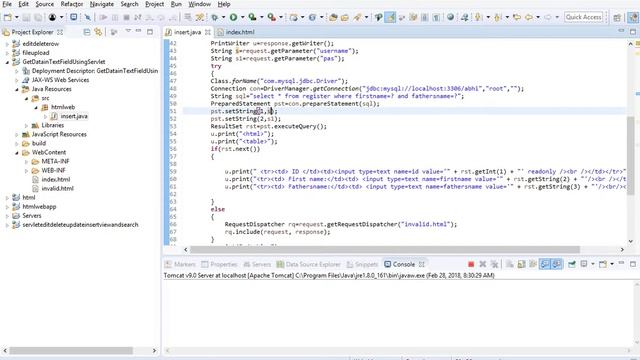Open the New Console View dropdown
The width and height of the screenshot is (640, 360).
pyautogui.click(x=612, y=264)
